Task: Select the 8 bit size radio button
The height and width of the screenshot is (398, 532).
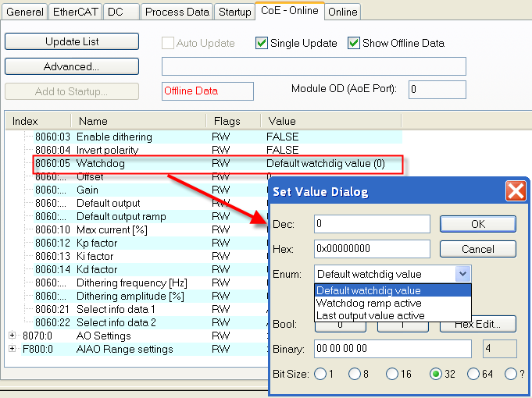Action: click(x=355, y=374)
